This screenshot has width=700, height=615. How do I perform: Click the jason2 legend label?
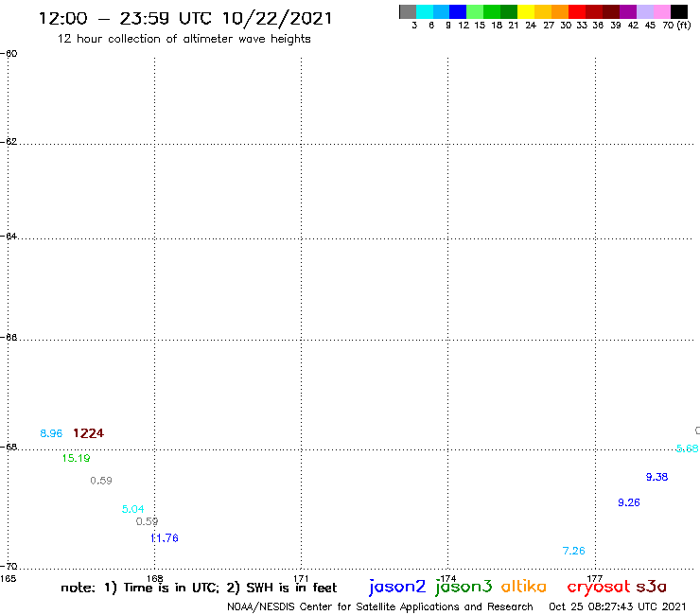[x=397, y=587]
